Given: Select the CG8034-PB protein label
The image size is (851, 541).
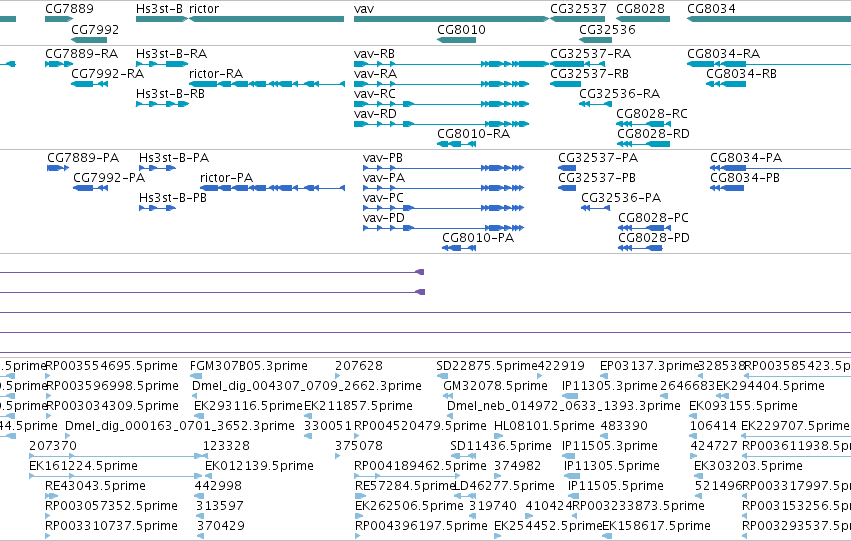Looking at the screenshot, I should (745, 178).
